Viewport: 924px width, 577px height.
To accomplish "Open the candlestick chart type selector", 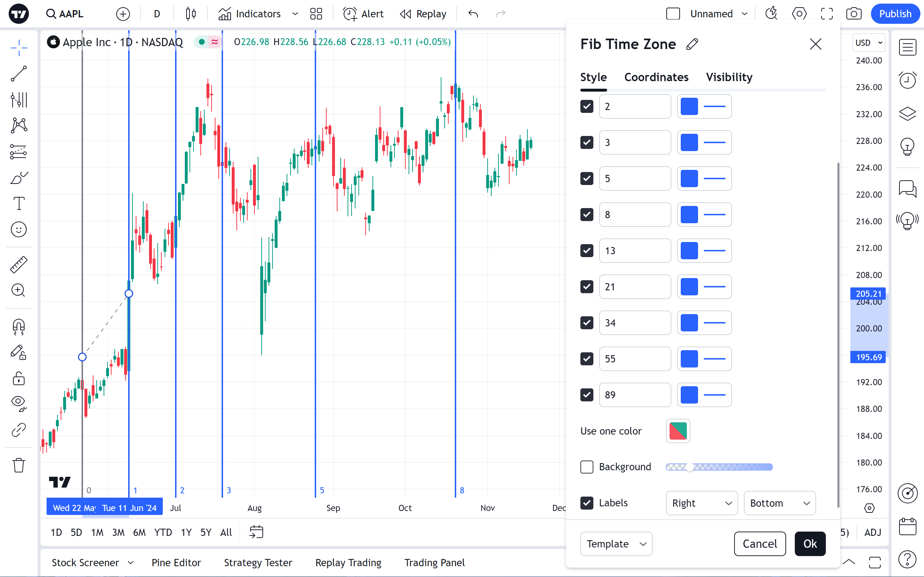I will 191,14.
